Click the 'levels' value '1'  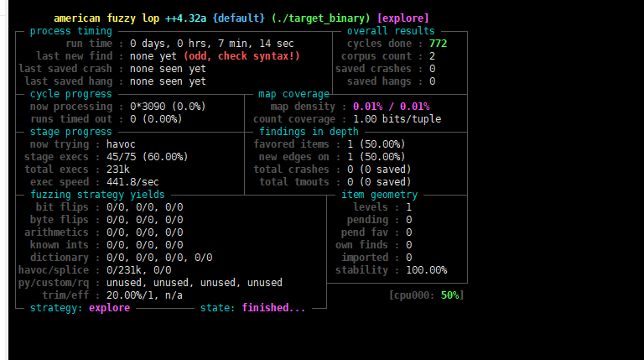(408, 207)
